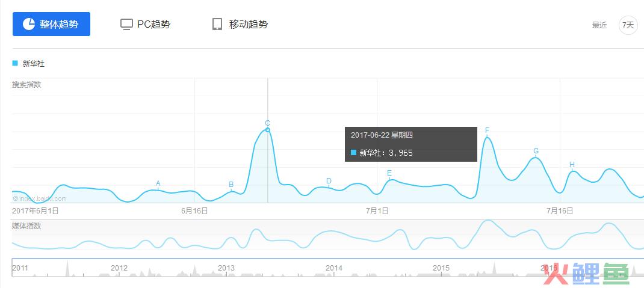Viewport: 644px width, 288px height.
Task: Click the 媒体指数 chart label
Action: point(26,226)
